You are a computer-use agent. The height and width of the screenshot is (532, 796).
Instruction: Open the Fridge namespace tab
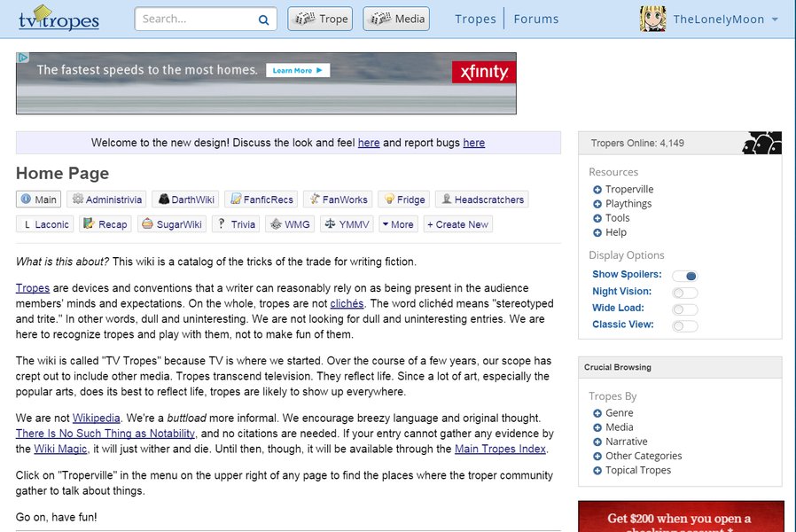pos(404,199)
